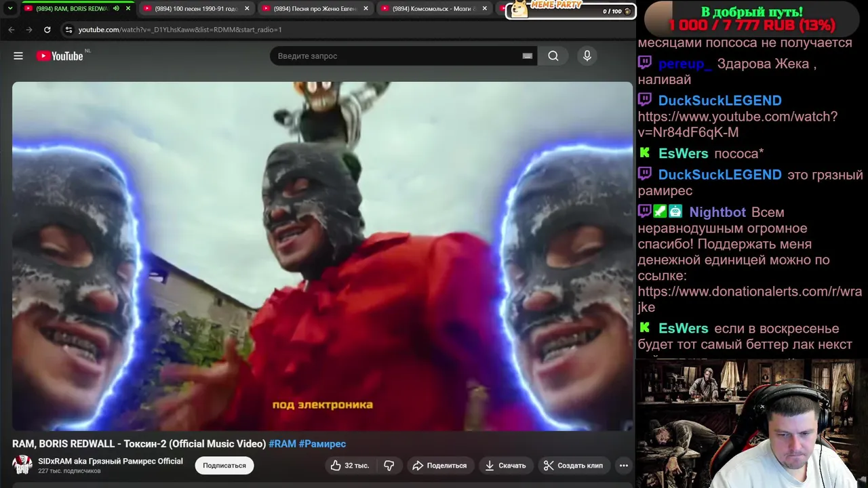Viewport: 868px width, 488px height.
Task: Click 'Создать клип' button
Action: pos(573,466)
